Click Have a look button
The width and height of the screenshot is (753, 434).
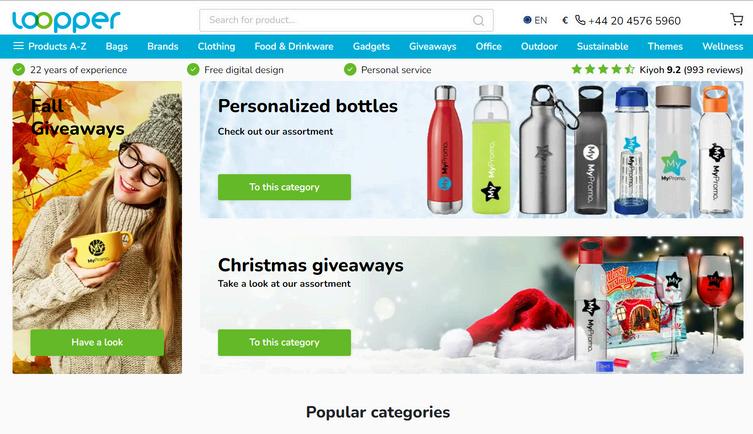pos(97,342)
